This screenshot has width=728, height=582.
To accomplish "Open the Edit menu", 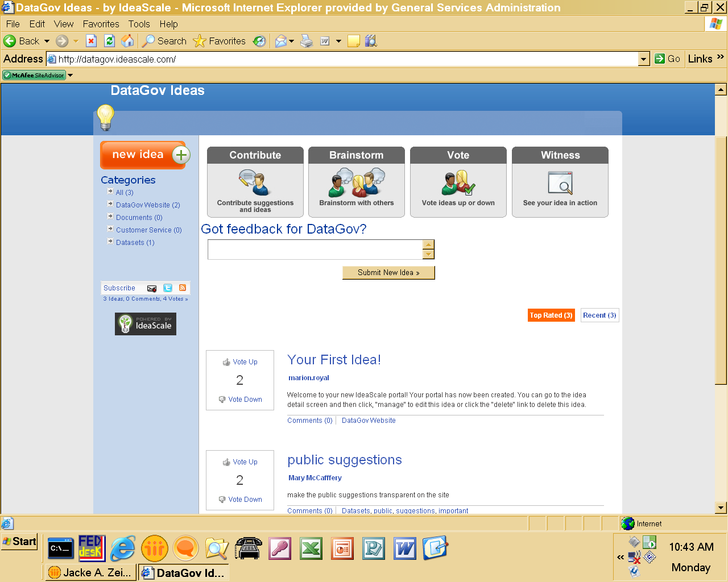I will (x=37, y=24).
